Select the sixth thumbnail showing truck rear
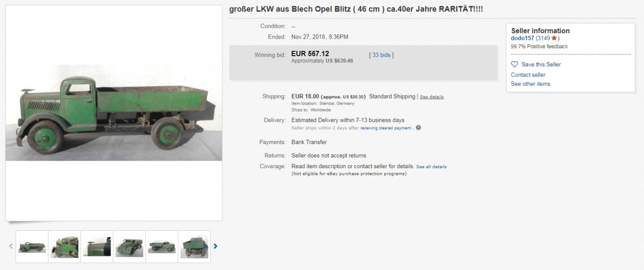This screenshot has height=270, width=644. (x=194, y=246)
